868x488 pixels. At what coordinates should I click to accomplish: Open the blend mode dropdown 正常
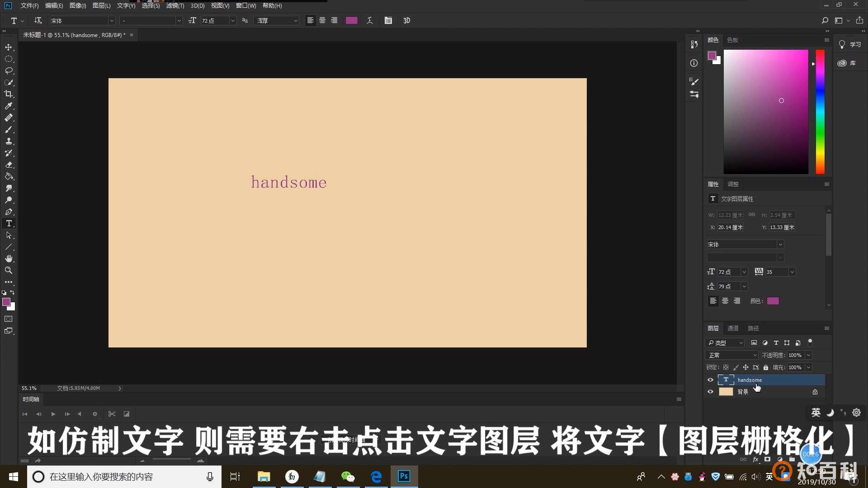click(732, 355)
